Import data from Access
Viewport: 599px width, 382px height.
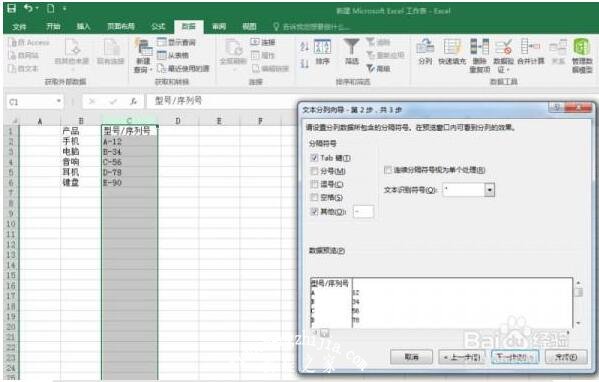[x=30, y=42]
